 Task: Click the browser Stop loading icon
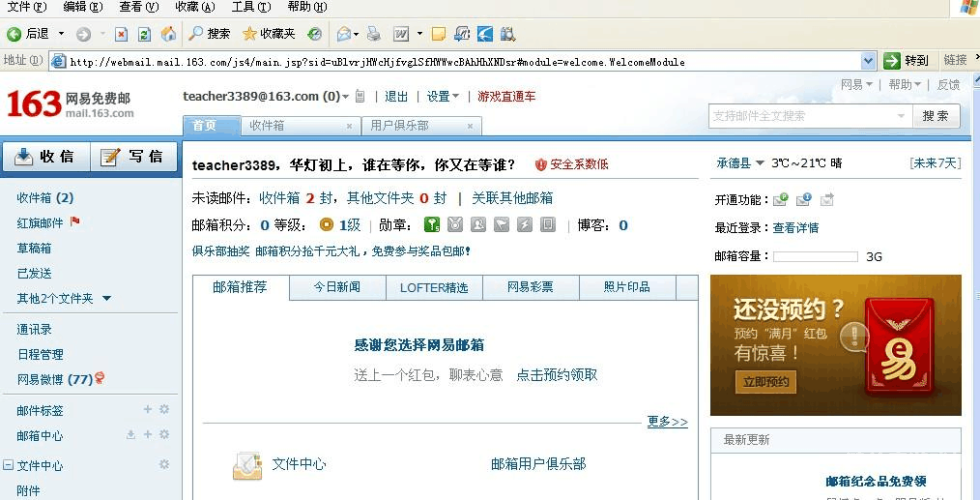tap(121, 34)
